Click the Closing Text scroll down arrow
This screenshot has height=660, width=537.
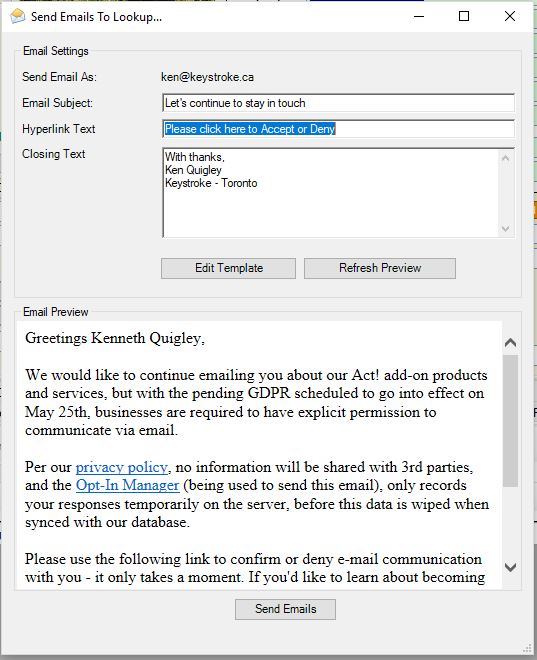pos(506,229)
